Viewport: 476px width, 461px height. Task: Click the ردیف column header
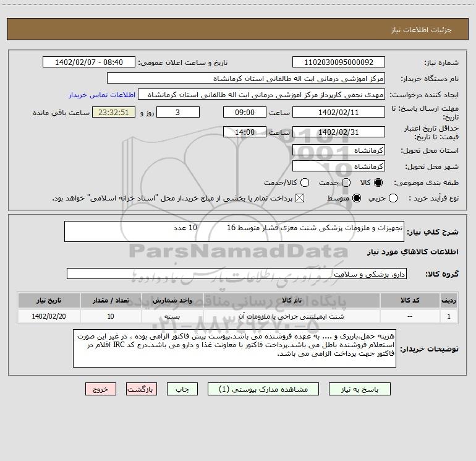click(x=449, y=300)
